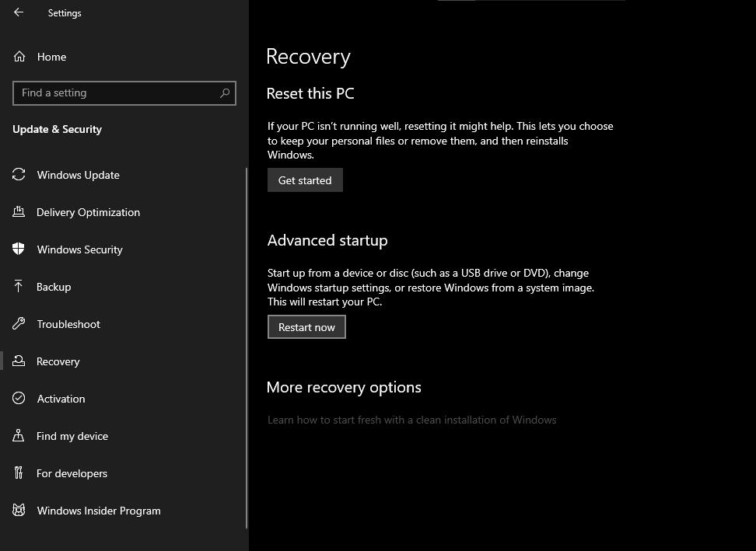Focus the Find a setting field

(124, 93)
